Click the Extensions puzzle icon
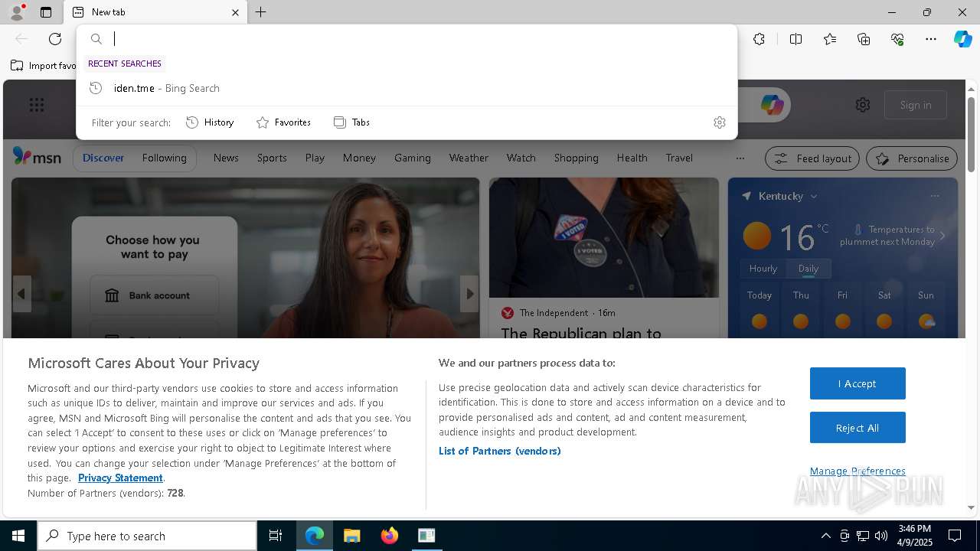The image size is (980, 551). coord(759,39)
